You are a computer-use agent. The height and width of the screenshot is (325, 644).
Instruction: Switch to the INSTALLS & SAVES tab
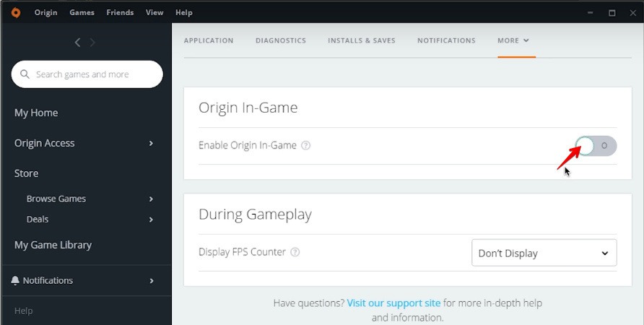[362, 40]
